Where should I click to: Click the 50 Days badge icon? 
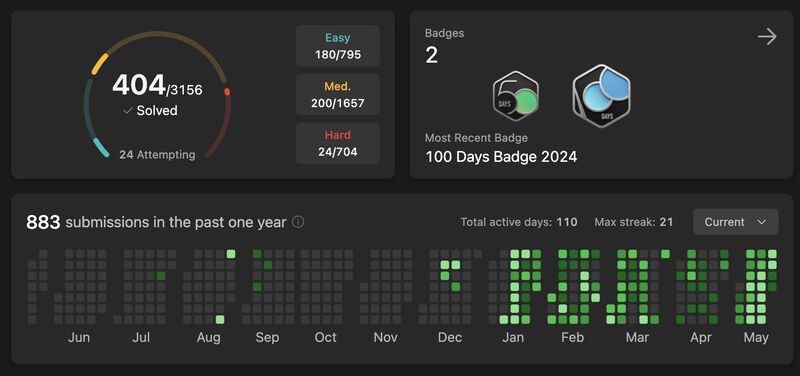point(516,95)
